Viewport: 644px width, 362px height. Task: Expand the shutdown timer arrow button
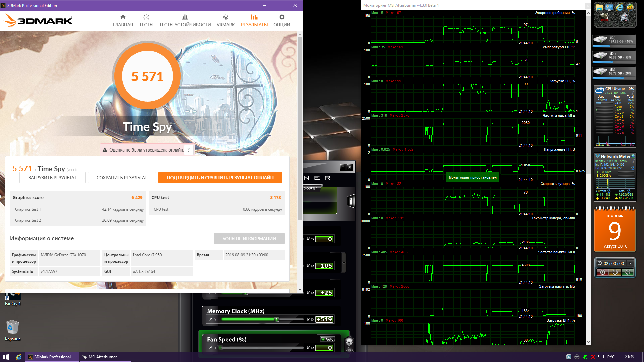coord(630,263)
